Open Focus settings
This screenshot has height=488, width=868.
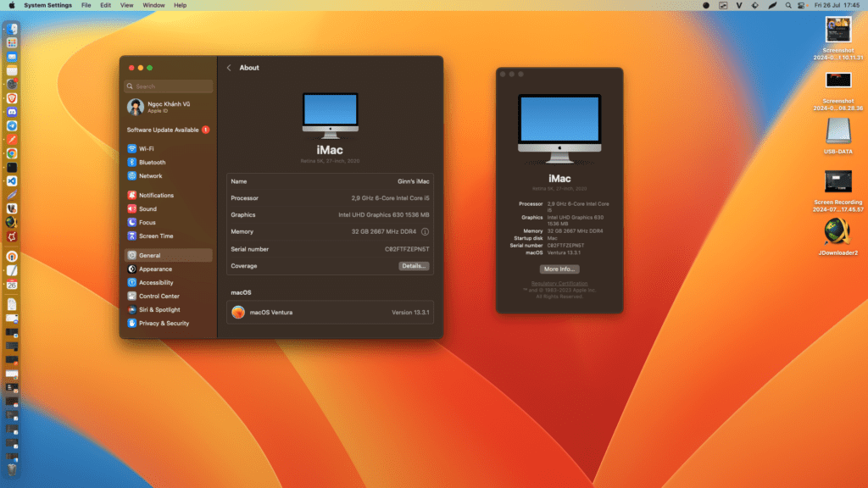click(169, 223)
